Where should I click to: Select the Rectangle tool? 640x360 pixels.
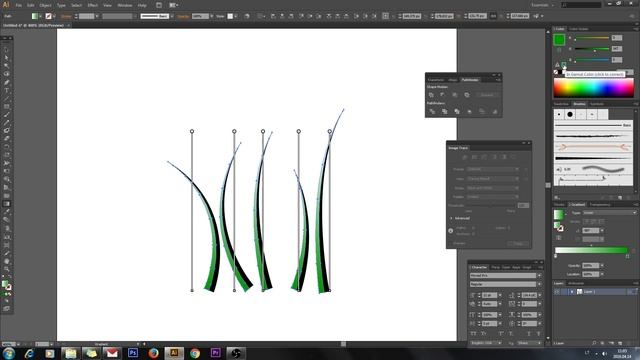click(x=7, y=107)
